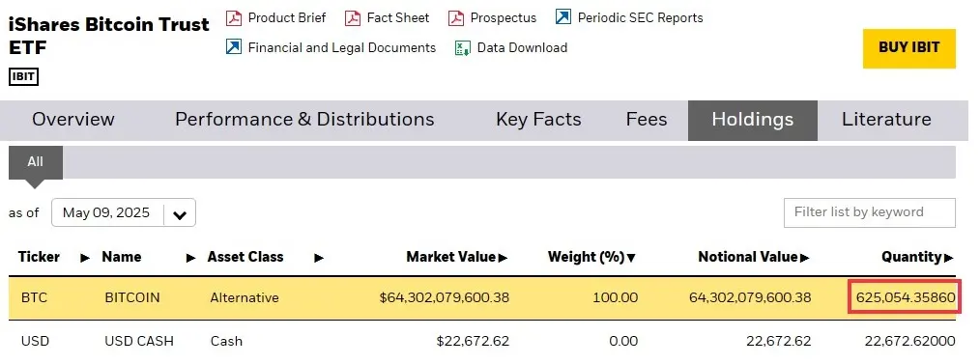
Task: Open the Prospectus PDF icon
Action: point(456,18)
